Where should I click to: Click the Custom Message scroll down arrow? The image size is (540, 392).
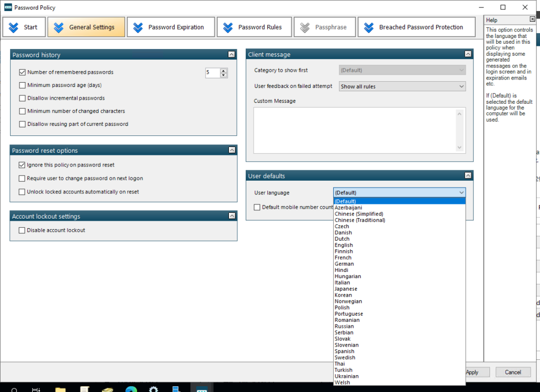point(459,148)
